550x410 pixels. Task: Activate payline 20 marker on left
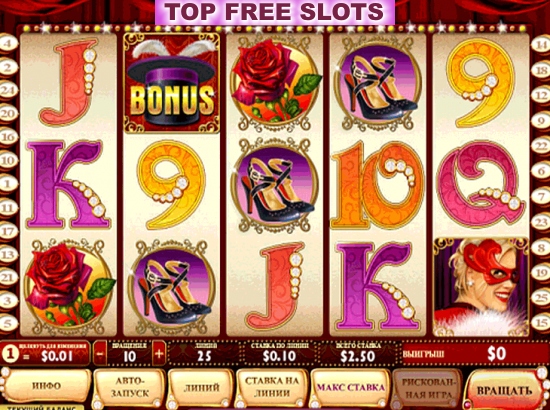click(8, 114)
